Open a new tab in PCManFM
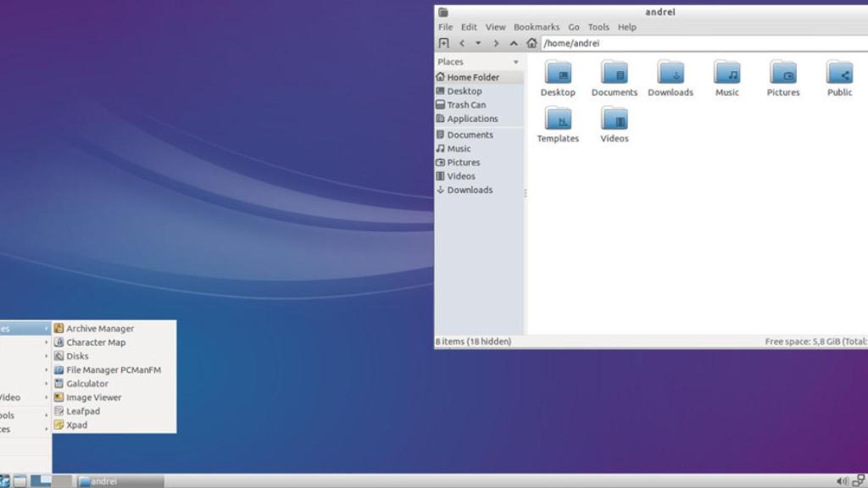868x488 pixels. (444, 42)
